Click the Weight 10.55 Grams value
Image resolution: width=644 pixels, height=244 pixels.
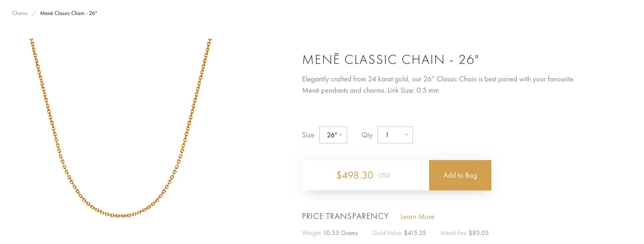click(x=341, y=233)
